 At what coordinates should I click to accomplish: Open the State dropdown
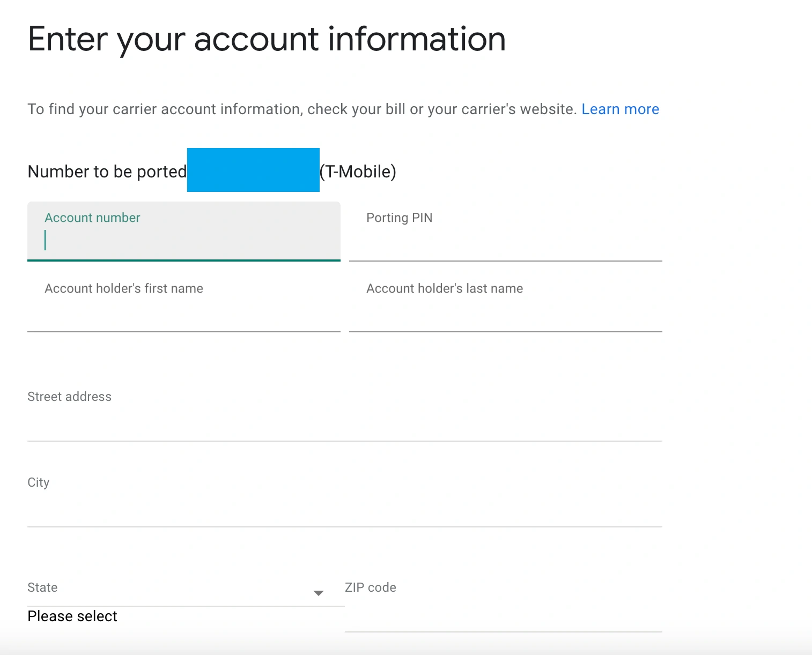(177, 593)
